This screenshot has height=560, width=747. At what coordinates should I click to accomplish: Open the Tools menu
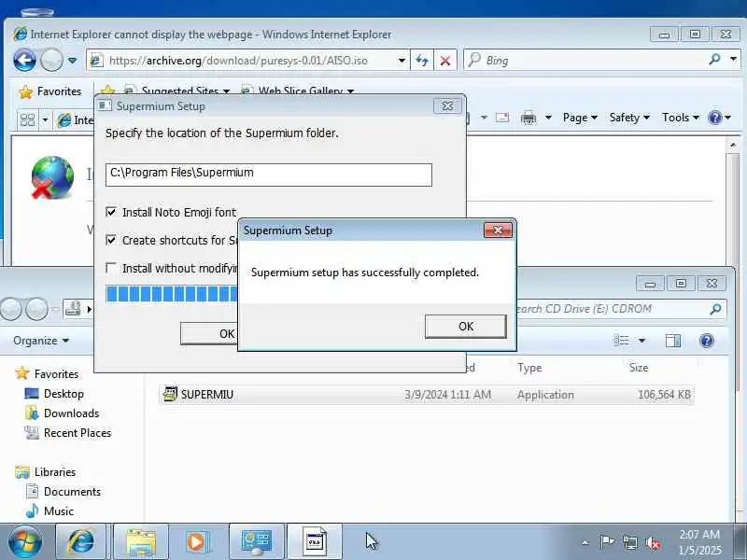[681, 118]
